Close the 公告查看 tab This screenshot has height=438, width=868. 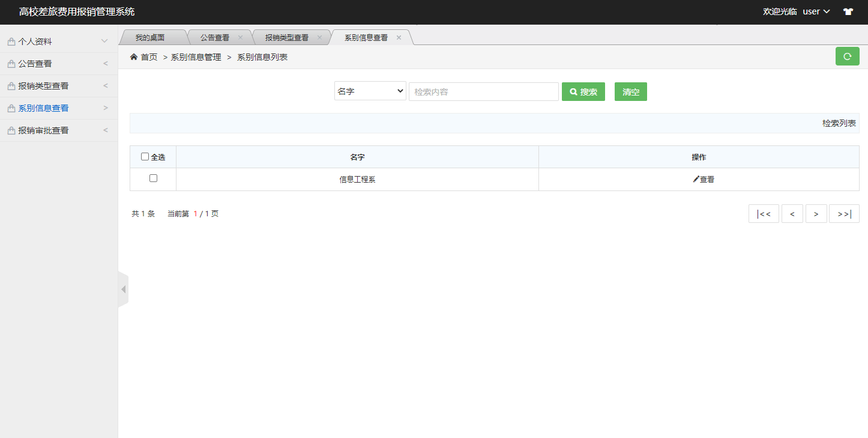coord(241,37)
